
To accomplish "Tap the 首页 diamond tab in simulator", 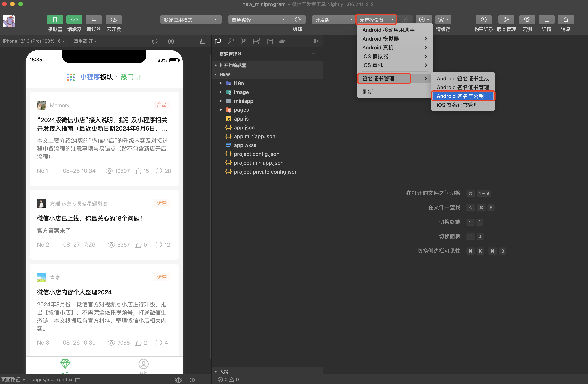I will [x=65, y=366].
